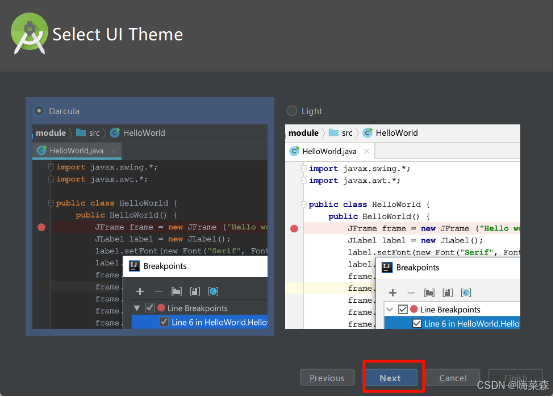Image resolution: width=554 pixels, height=397 pixels.
Task: Click 'Line Breakpoints' label in Light preview
Action: coord(450,310)
